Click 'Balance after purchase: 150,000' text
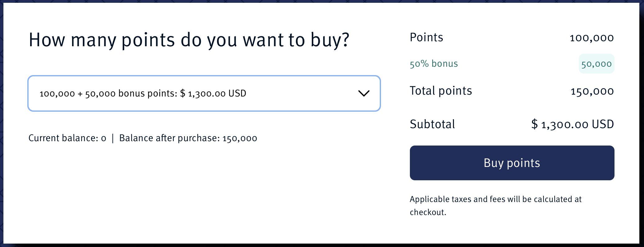The height and width of the screenshot is (247, 644). tap(188, 138)
